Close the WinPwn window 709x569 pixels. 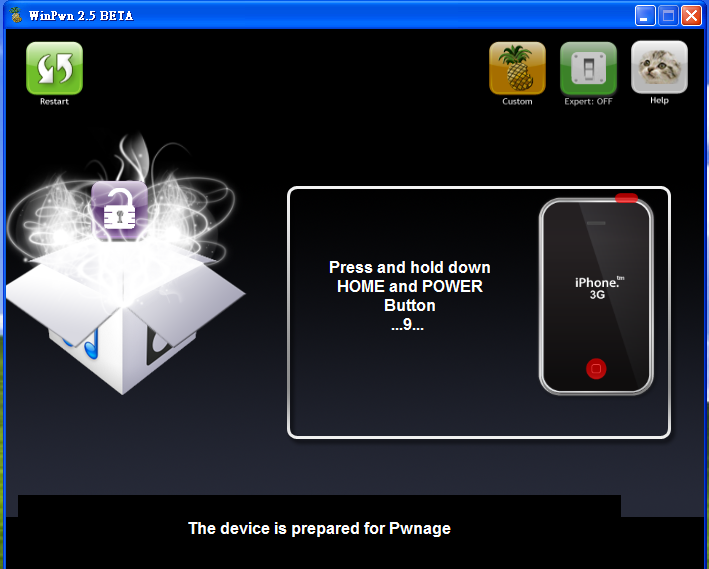pos(692,15)
